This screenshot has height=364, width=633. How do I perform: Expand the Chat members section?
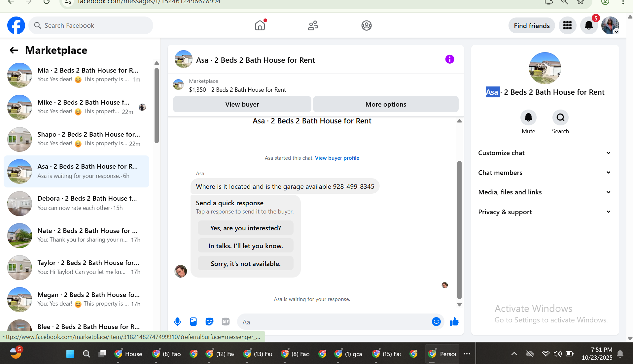tap(545, 173)
